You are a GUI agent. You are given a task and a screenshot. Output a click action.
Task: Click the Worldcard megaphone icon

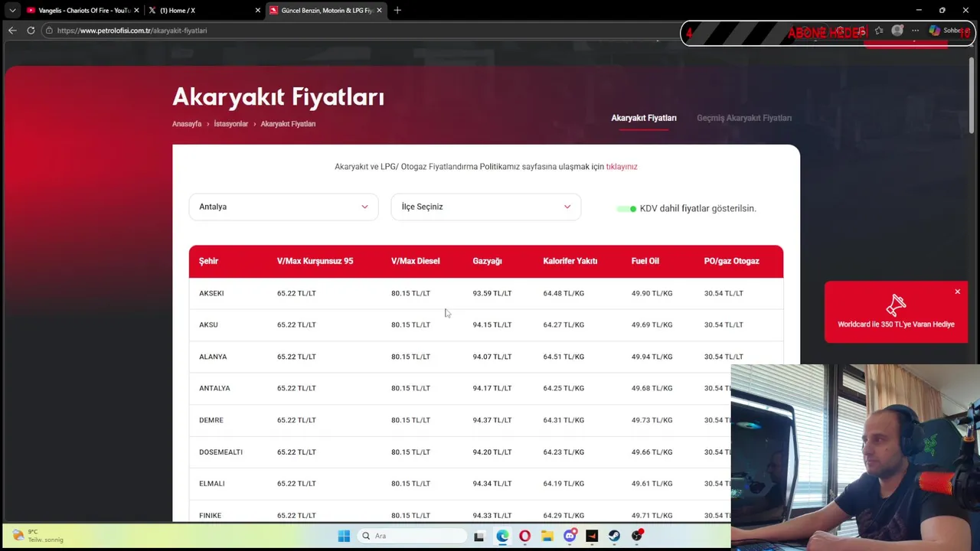pos(896,304)
